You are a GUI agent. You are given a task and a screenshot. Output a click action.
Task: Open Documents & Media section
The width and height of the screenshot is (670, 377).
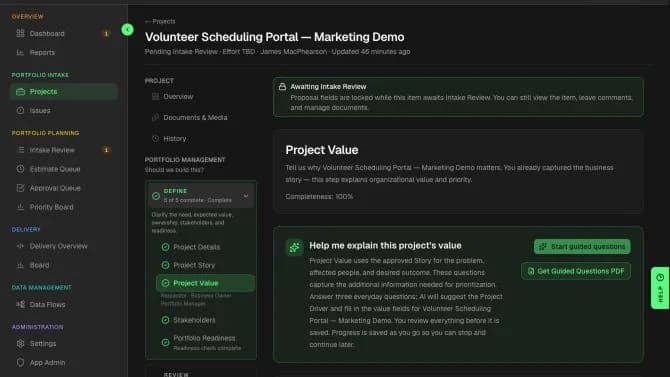(201, 117)
